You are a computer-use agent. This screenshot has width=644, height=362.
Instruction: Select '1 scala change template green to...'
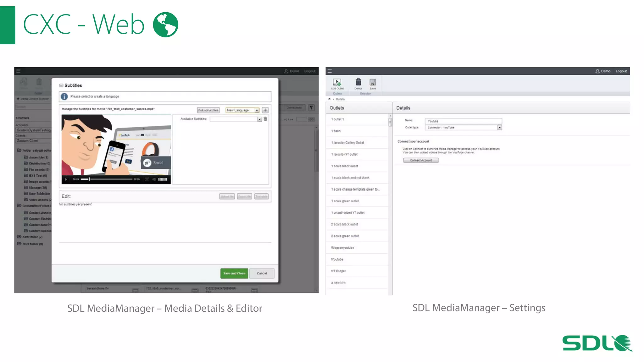(x=357, y=189)
